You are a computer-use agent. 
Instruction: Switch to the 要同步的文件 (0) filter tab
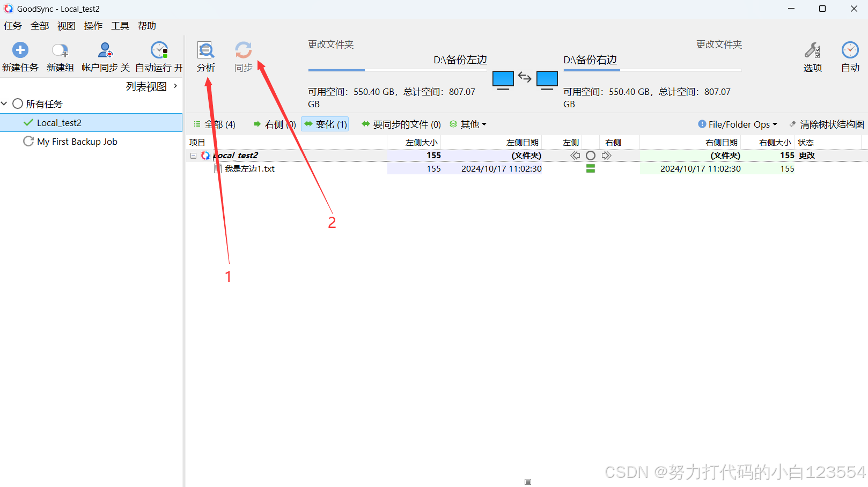pyautogui.click(x=401, y=124)
